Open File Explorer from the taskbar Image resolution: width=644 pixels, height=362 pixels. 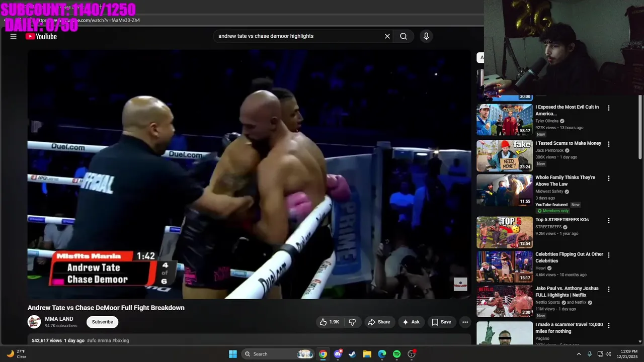point(367,354)
